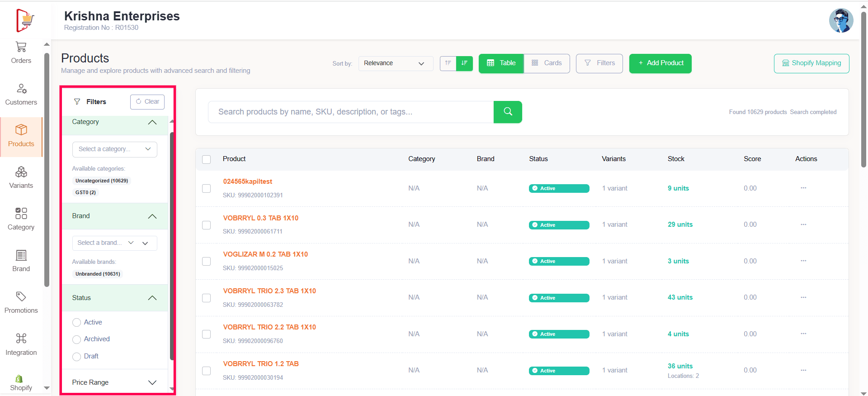This screenshot has width=868, height=396.
Task: Click into the product search field
Action: [x=350, y=112]
